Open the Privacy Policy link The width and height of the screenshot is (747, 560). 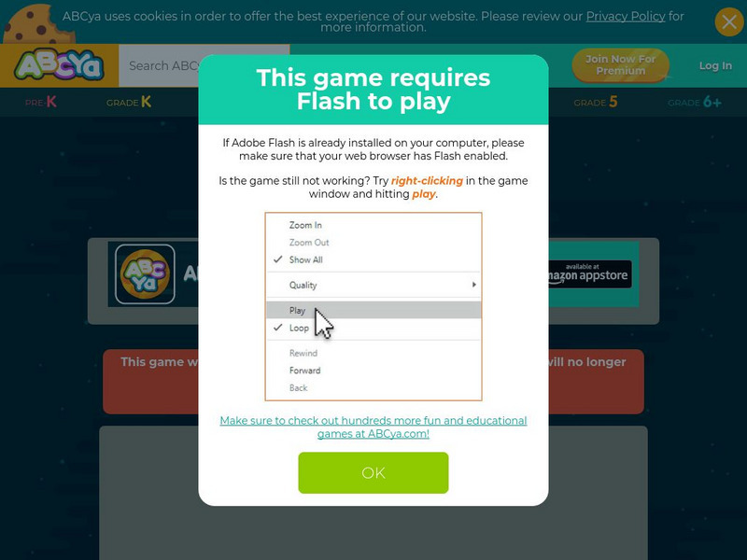pyautogui.click(x=625, y=16)
